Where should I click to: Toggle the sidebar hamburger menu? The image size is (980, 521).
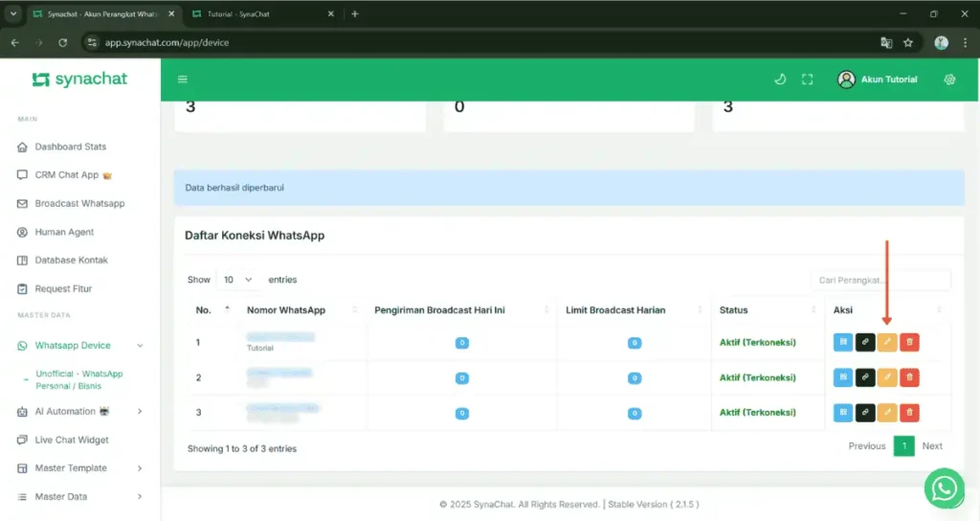coord(183,79)
